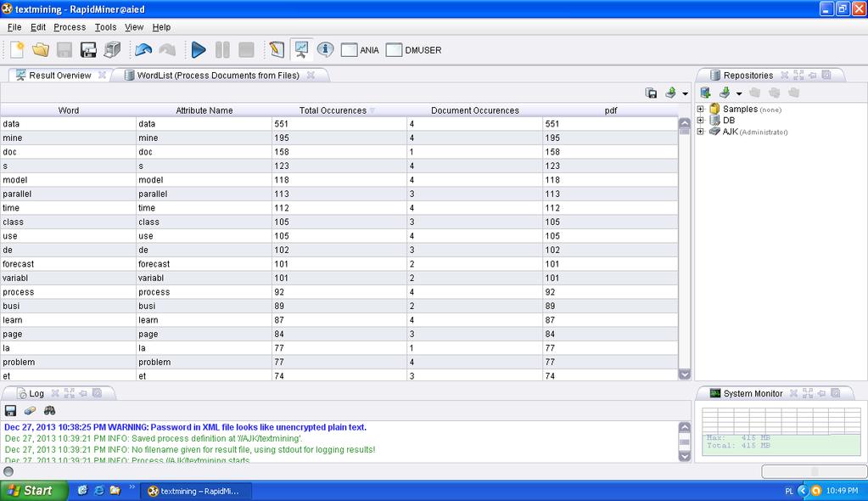Screen dimensions: 868x501
Task: Close the Result Overview tab
Action: [102, 75]
